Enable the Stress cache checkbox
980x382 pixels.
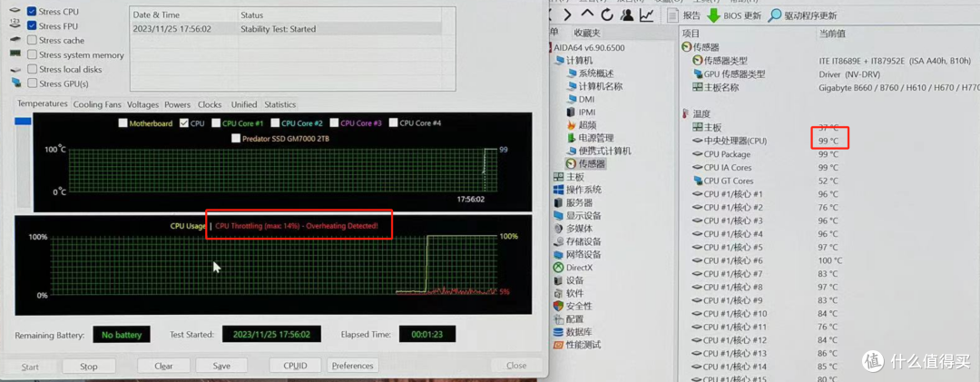click(32, 40)
